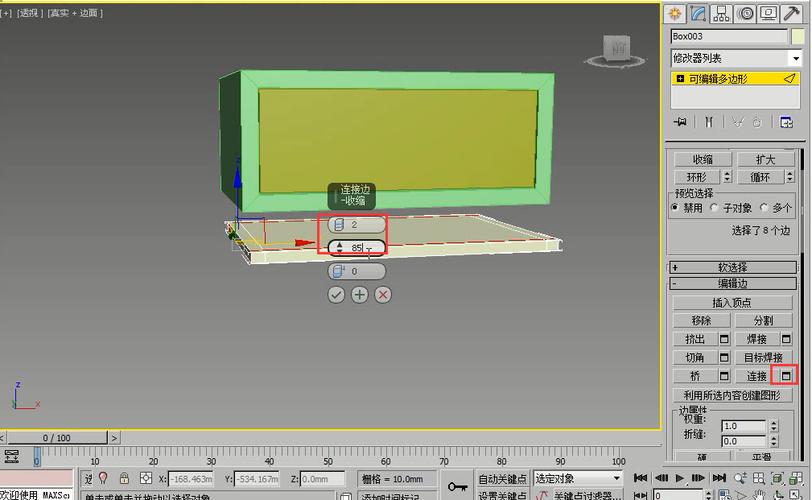The height and width of the screenshot is (500, 812).
Task: Click the Weight (权重) spinner arrows
Action: coord(774,426)
